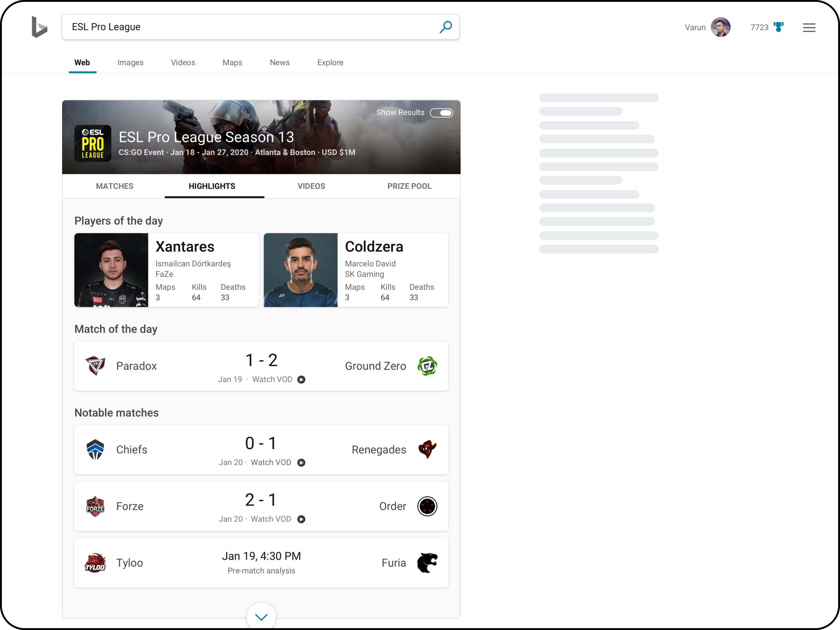The image size is (840, 630).
Task: Open Pre-match analysis for Tyloo vs Furia
Action: pyautogui.click(x=261, y=571)
